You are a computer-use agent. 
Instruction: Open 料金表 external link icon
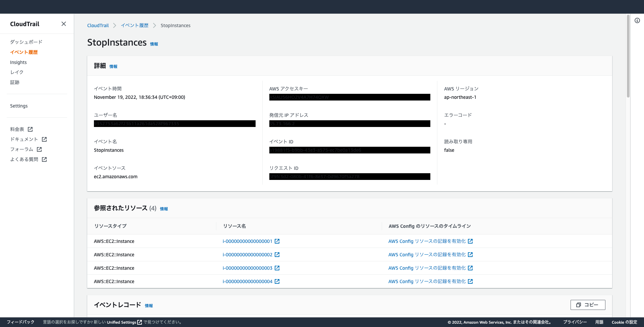31,129
